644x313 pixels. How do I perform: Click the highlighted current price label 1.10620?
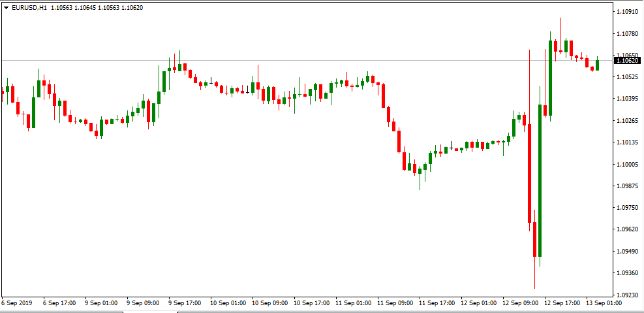tap(628, 61)
